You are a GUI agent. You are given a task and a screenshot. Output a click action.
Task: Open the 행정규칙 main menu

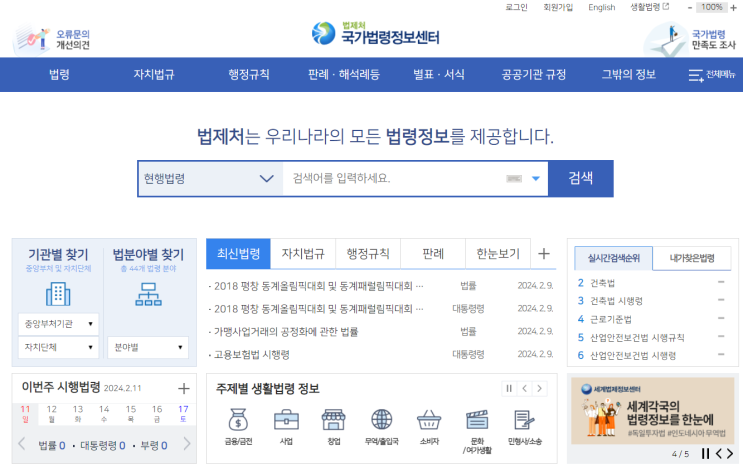pos(249,74)
